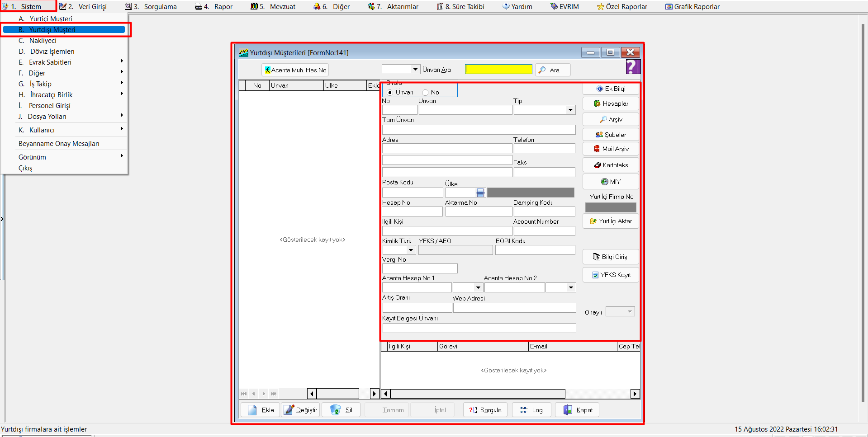Expand the Kimlik Türü dropdown
The width and height of the screenshot is (868, 437).
click(x=411, y=250)
